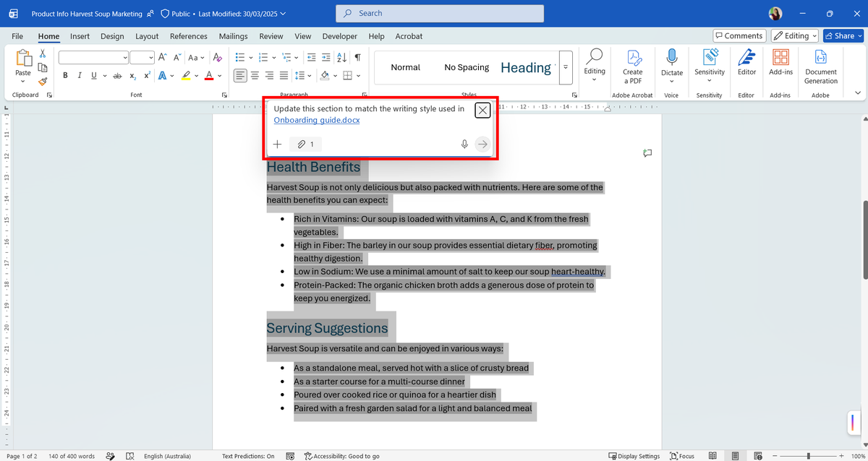Apply borders to the selection
Screen dimensions: 868x461
pyautogui.click(x=348, y=75)
